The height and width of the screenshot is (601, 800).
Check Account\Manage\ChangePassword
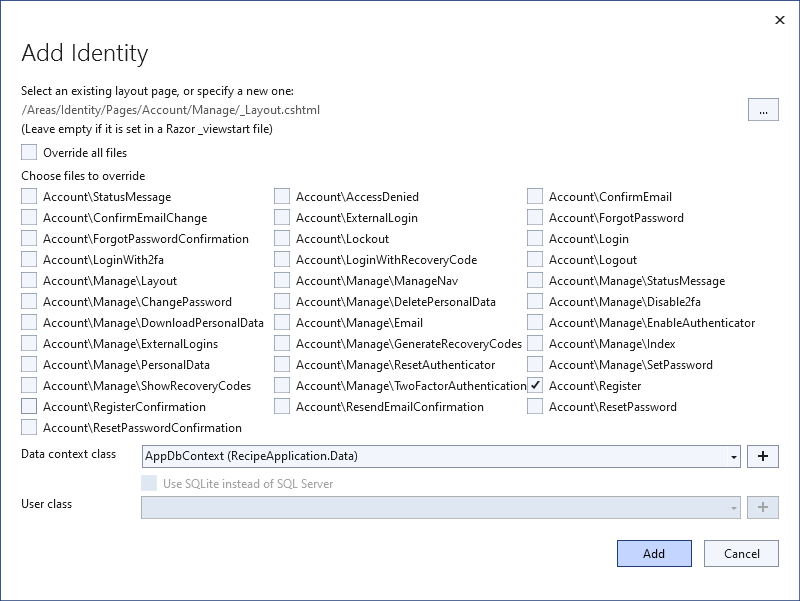pyautogui.click(x=29, y=301)
